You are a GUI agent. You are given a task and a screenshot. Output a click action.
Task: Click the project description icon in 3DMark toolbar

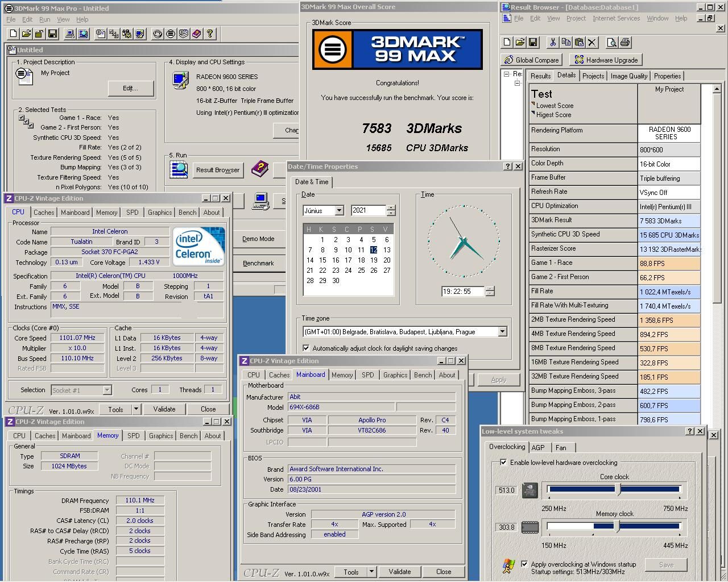point(101,34)
